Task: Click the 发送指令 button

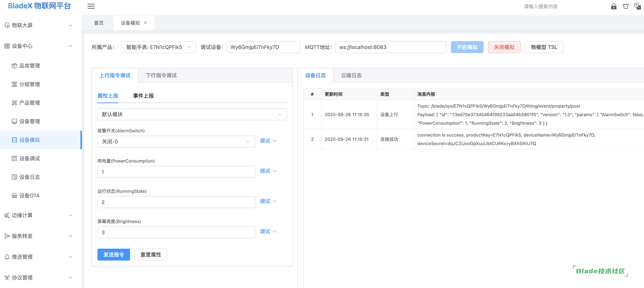Action: pos(114,255)
